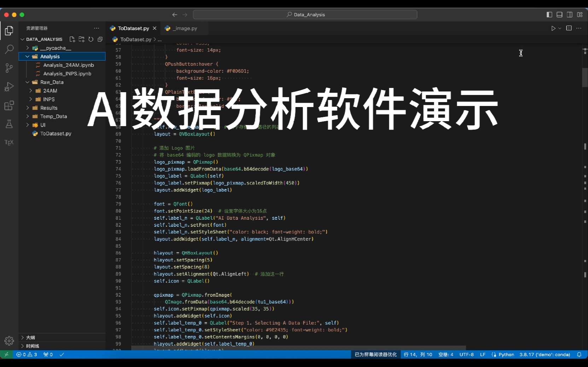
Task: Collapse the Analysis folder
Action: [x=27, y=57]
